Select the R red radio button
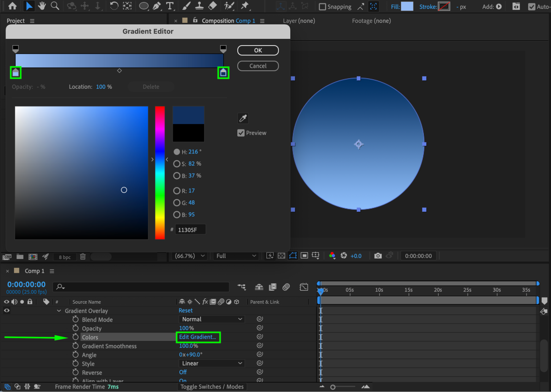The height and width of the screenshot is (392, 551). 177,191
